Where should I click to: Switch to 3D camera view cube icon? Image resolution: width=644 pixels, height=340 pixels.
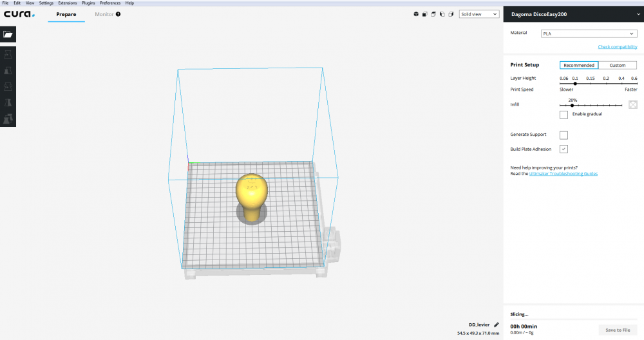click(x=416, y=14)
